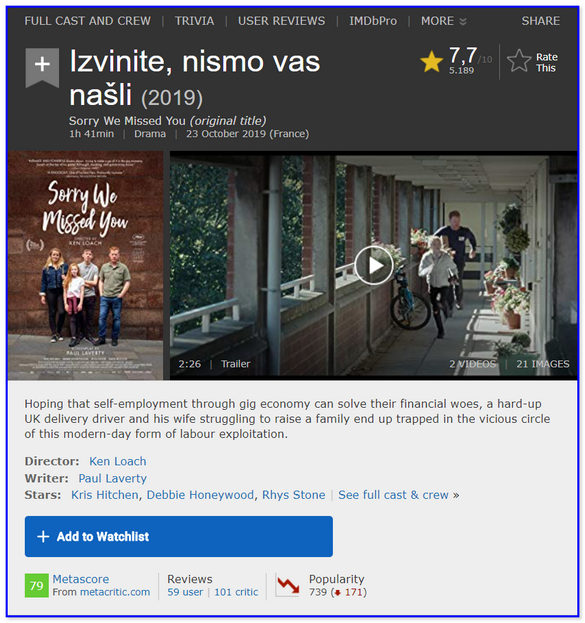Click the yellow rating star icon
This screenshot has height=623, width=585.
[431, 62]
